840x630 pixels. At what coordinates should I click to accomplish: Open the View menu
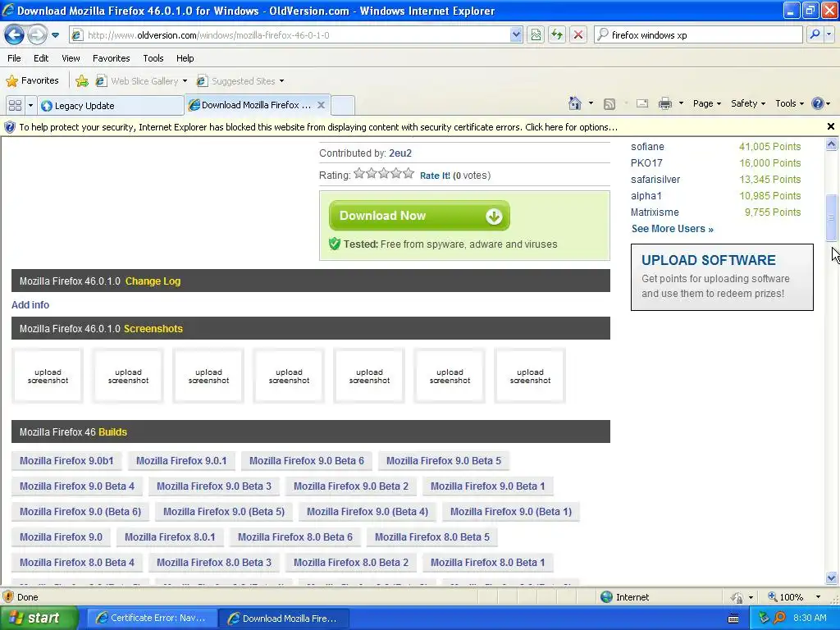[71, 58]
